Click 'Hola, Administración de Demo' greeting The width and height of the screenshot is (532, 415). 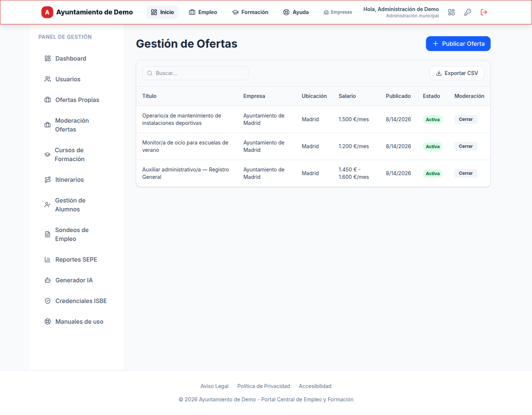tap(401, 9)
